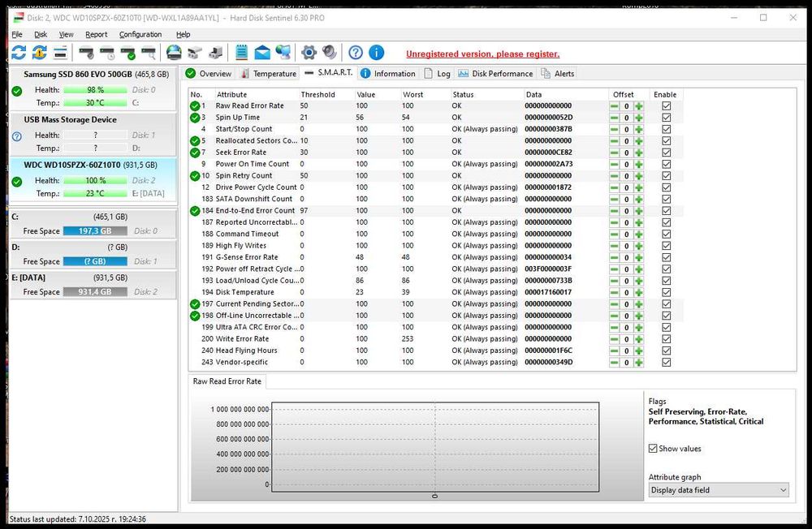
Task: Click the 'Unregistered version, please register' link
Action: 482,54
